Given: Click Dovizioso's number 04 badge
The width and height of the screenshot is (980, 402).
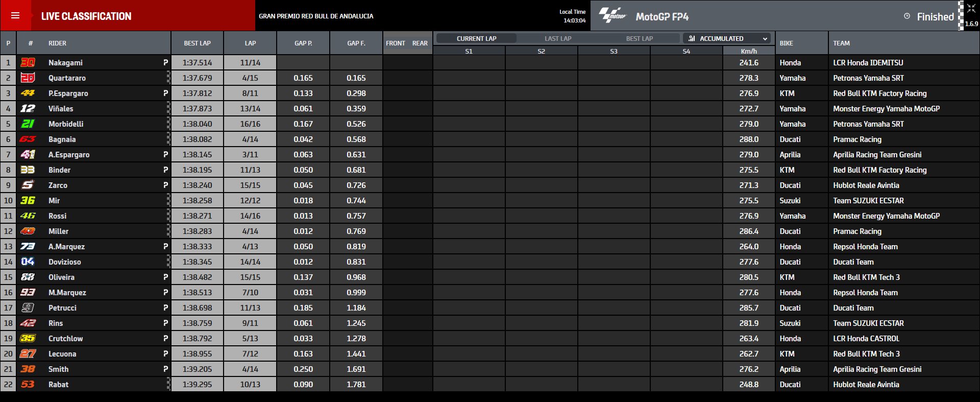Looking at the screenshot, I should [x=28, y=262].
